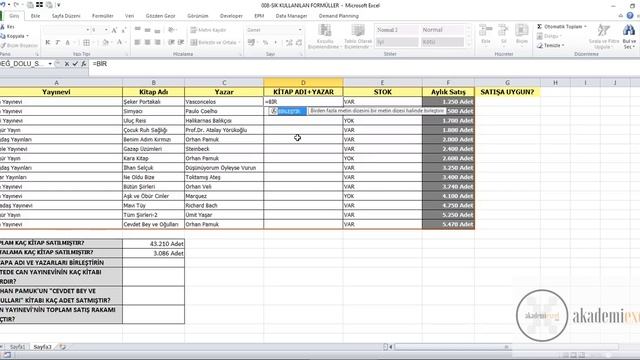Toggle Metni Kaydır wrap text
Viewport: 640px width, 360px height.
209,30
